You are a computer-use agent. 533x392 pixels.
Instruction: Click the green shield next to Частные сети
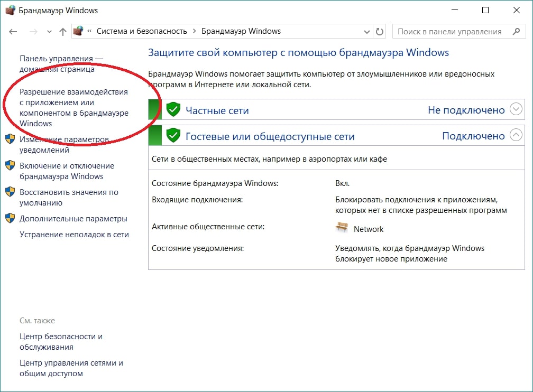point(173,109)
